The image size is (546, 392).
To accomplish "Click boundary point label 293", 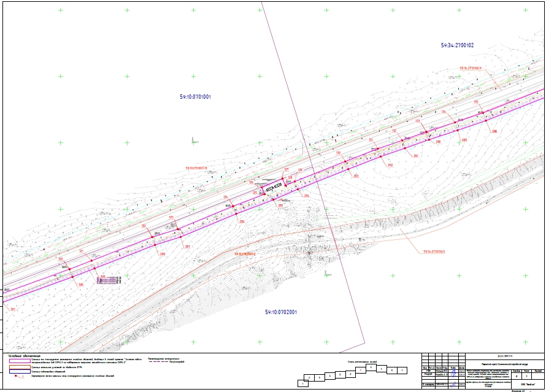I will pyautogui.click(x=356, y=176).
